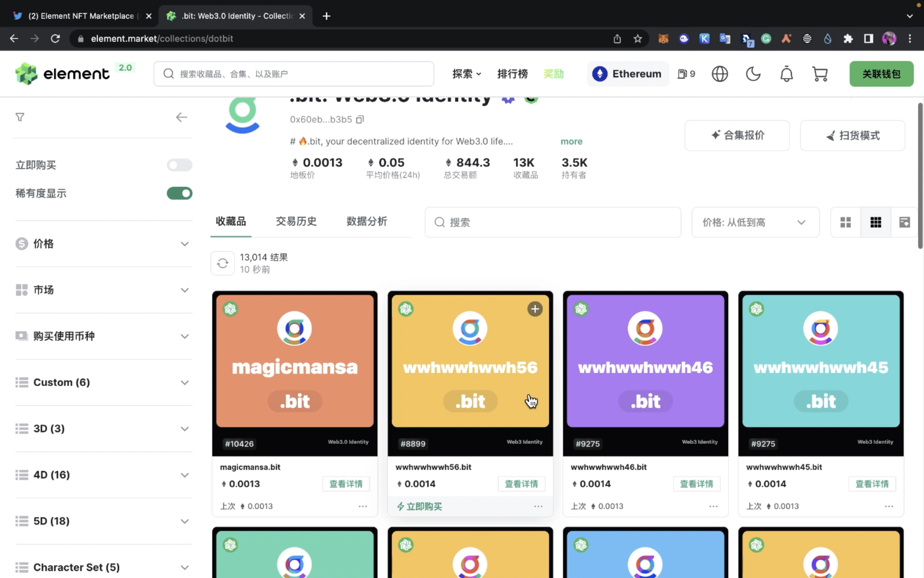Click 立即购买 on wwhwwhwwh56.bit card
Image resolution: width=924 pixels, height=578 pixels.
pos(419,507)
